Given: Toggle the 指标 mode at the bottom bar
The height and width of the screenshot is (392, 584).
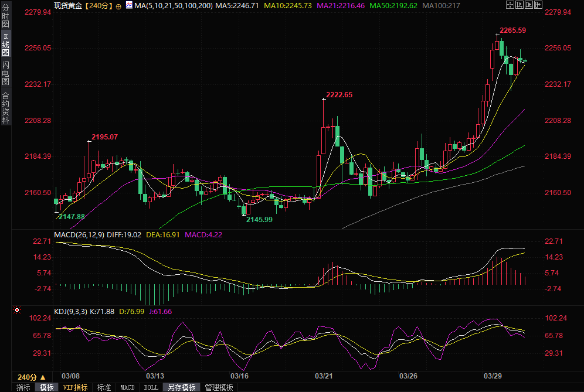Looking at the screenshot, I should coord(23,387).
